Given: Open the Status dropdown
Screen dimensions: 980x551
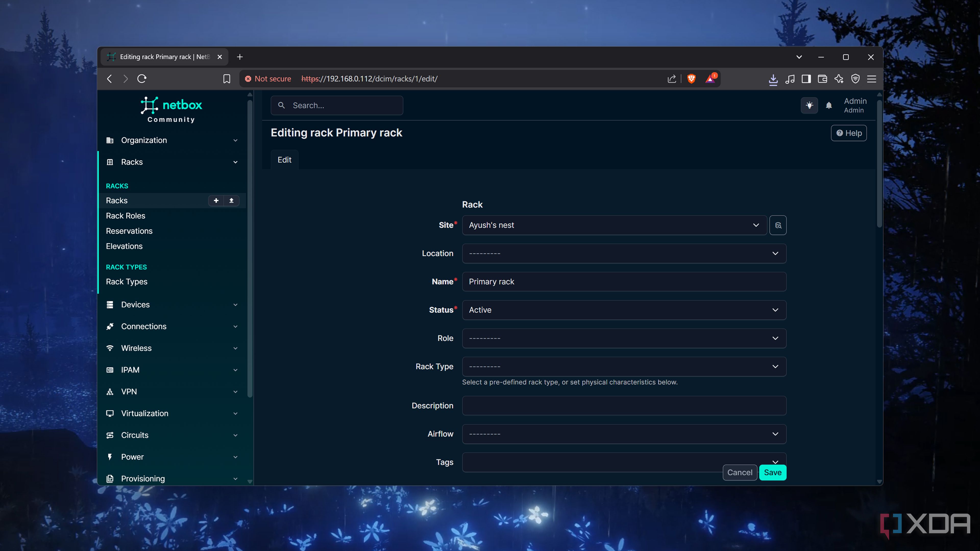Looking at the screenshot, I should click(624, 310).
